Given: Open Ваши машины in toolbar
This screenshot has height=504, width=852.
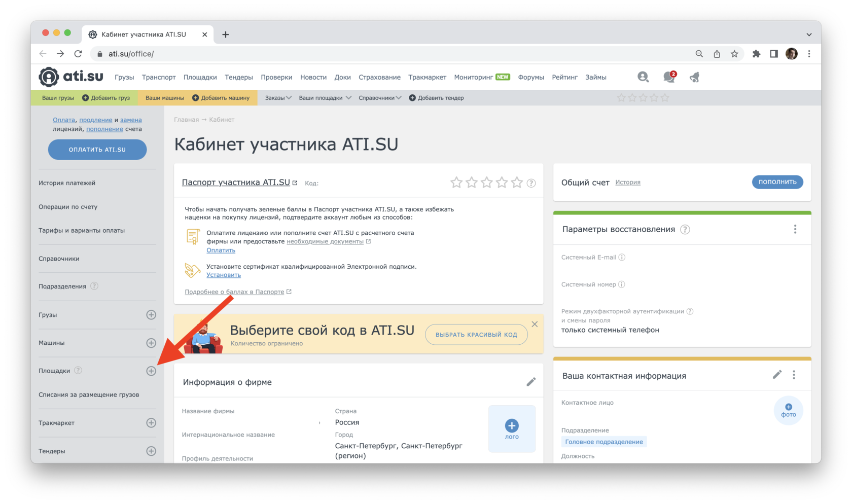Looking at the screenshot, I should tap(165, 98).
